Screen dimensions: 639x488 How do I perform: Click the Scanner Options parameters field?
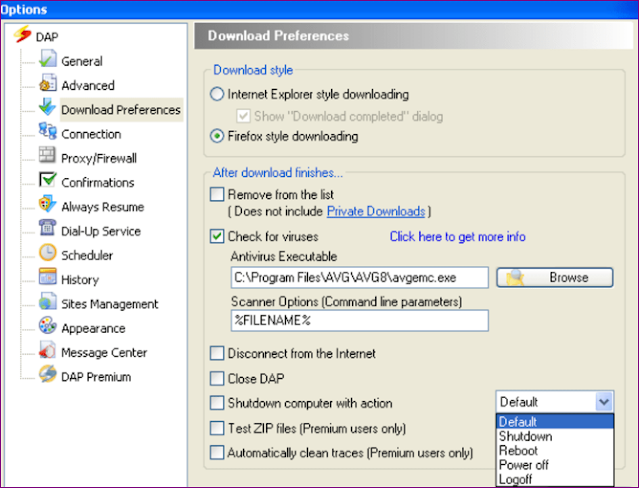coord(359,320)
